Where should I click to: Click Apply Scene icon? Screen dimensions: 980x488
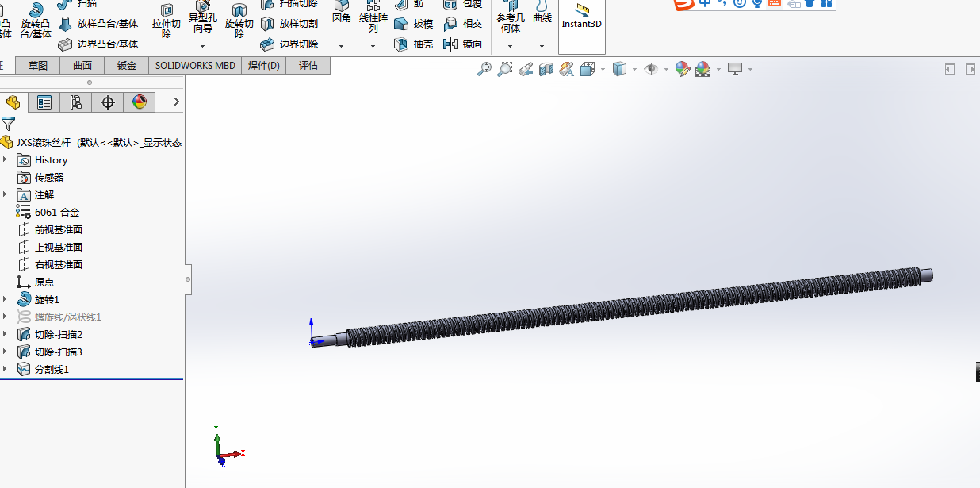click(x=703, y=70)
